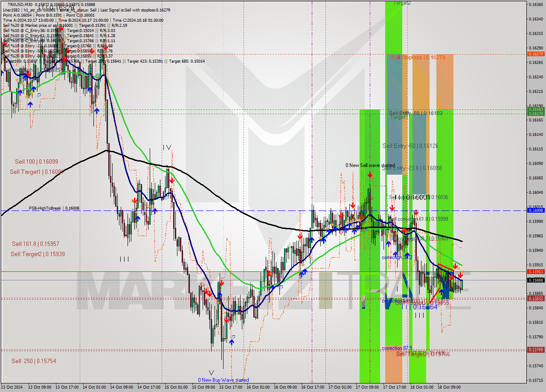Click the 'correction 87.5' label

(397, 348)
